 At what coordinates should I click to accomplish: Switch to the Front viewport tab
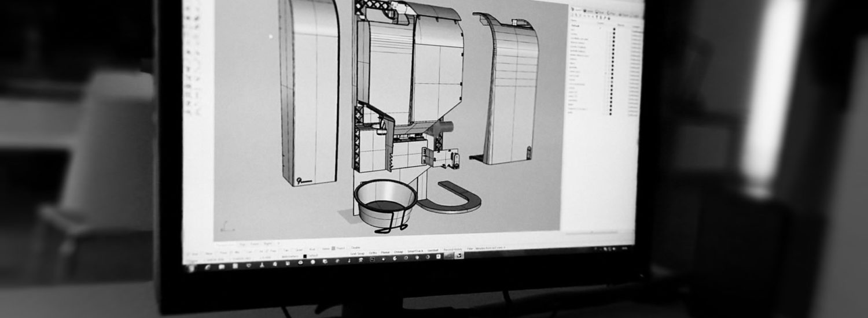tap(255, 244)
